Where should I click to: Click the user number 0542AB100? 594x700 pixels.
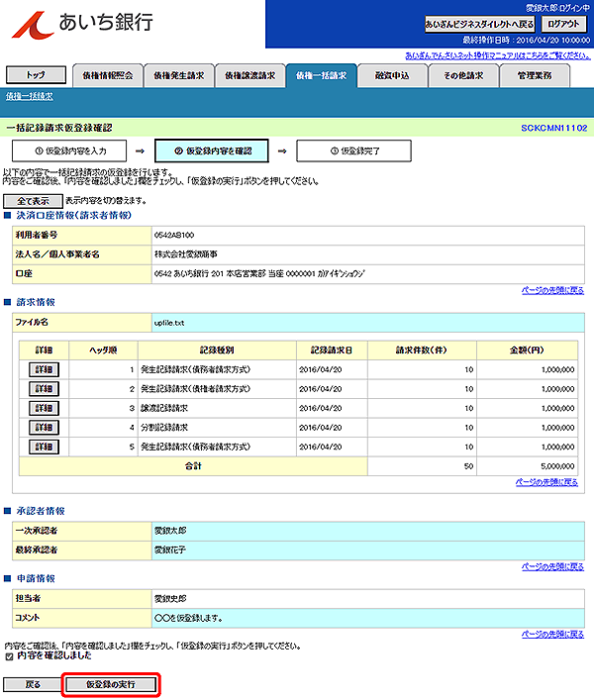click(x=174, y=236)
